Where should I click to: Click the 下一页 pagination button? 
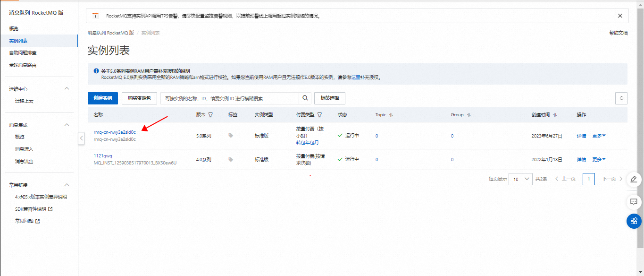click(612, 179)
